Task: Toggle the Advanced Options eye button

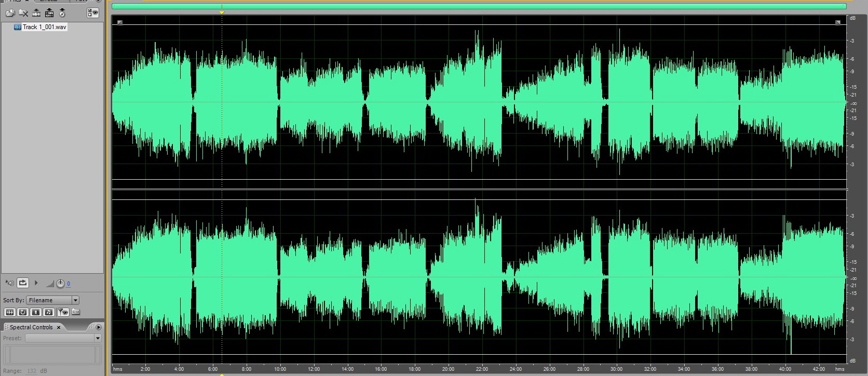Action: pyautogui.click(x=92, y=13)
